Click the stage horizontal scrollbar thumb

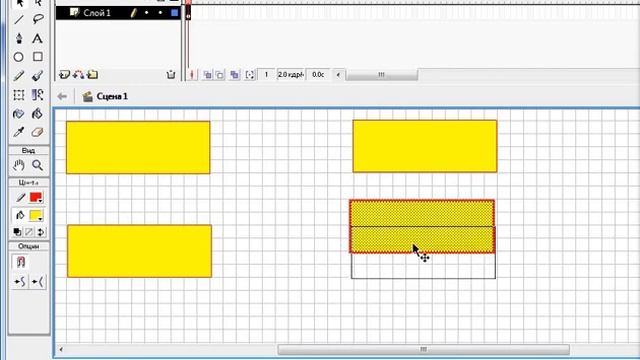click(424, 349)
